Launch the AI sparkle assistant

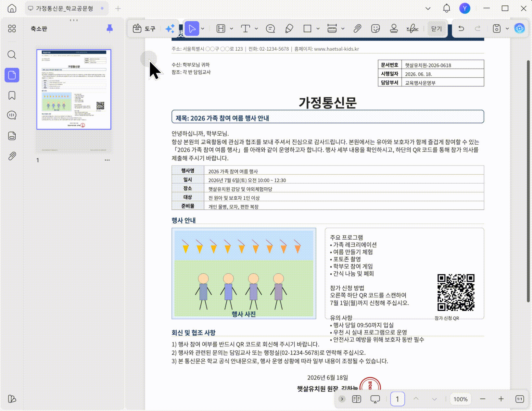(170, 29)
